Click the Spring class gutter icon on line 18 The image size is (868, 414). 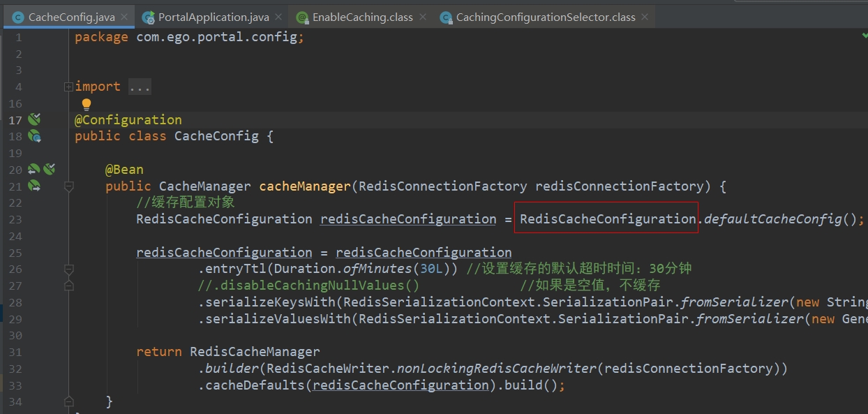[x=33, y=136]
